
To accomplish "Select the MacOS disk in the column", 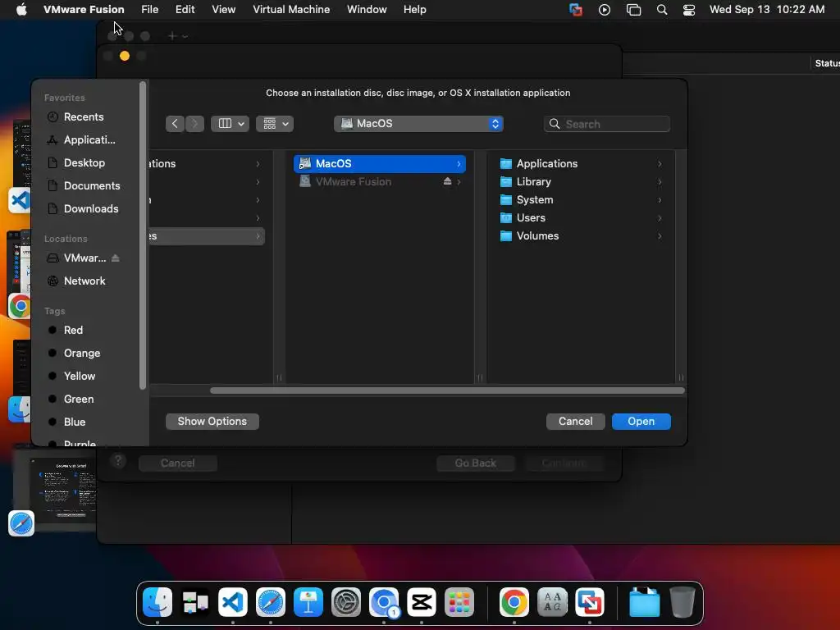I will pyautogui.click(x=380, y=164).
